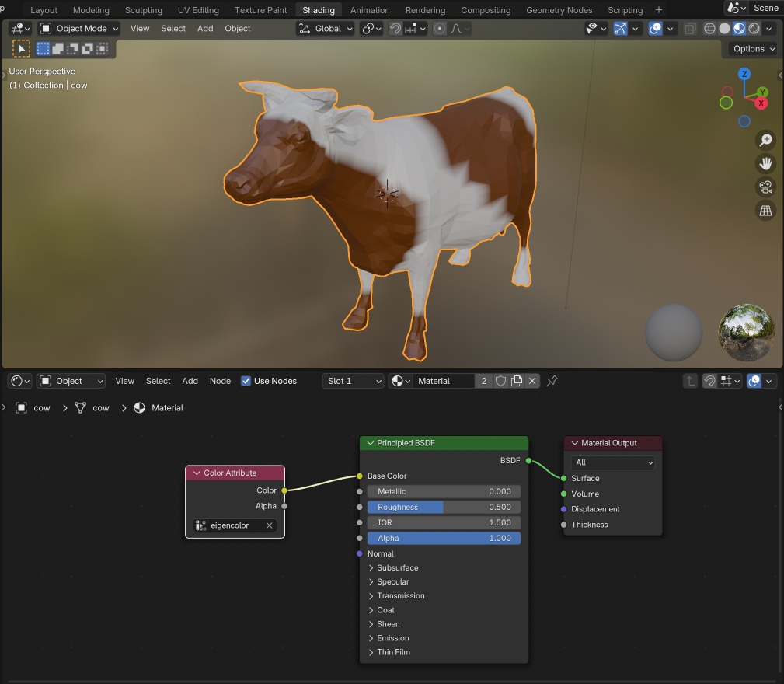Enable Solid viewport shading mode
784x684 pixels.
click(x=723, y=28)
